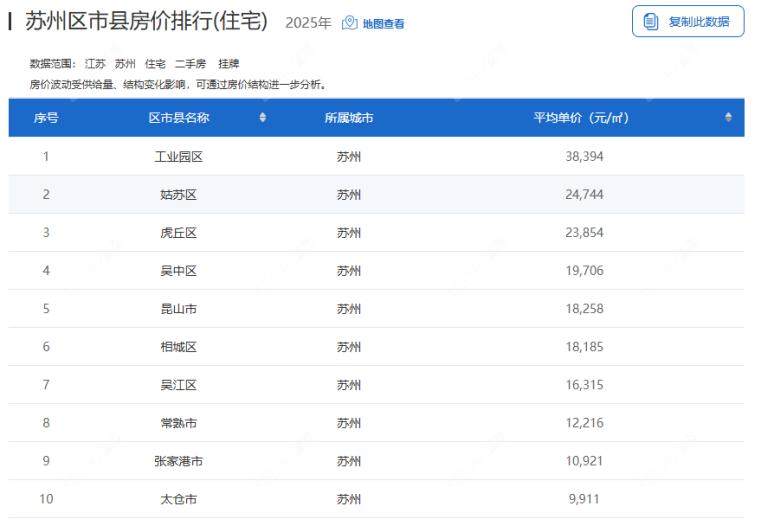The height and width of the screenshot is (532, 761).
Task: Sort by 区市县名称 using the sort arrows
Action: tap(263, 117)
